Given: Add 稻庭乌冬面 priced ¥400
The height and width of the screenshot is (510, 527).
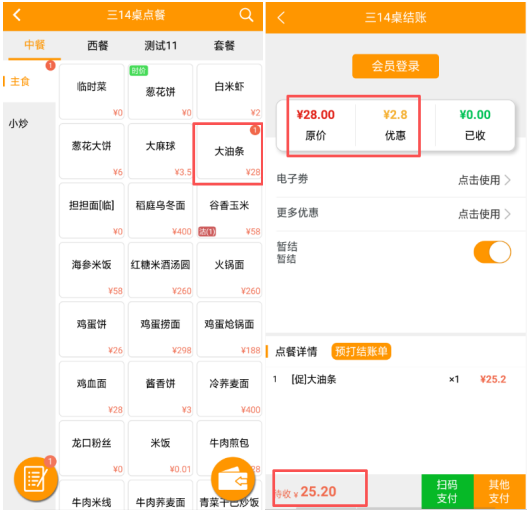Looking at the screenshot, I should click(x=161, y=210).
